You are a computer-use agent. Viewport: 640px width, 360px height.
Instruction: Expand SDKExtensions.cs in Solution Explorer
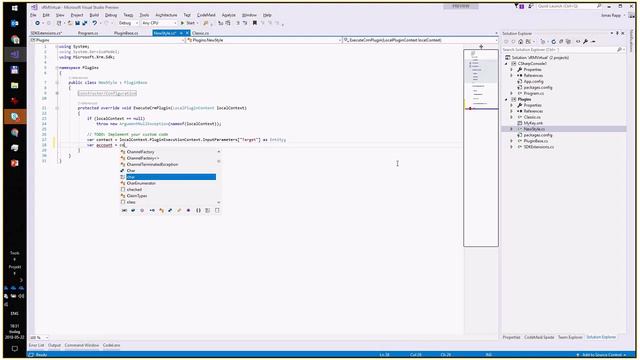click(512, 147)
